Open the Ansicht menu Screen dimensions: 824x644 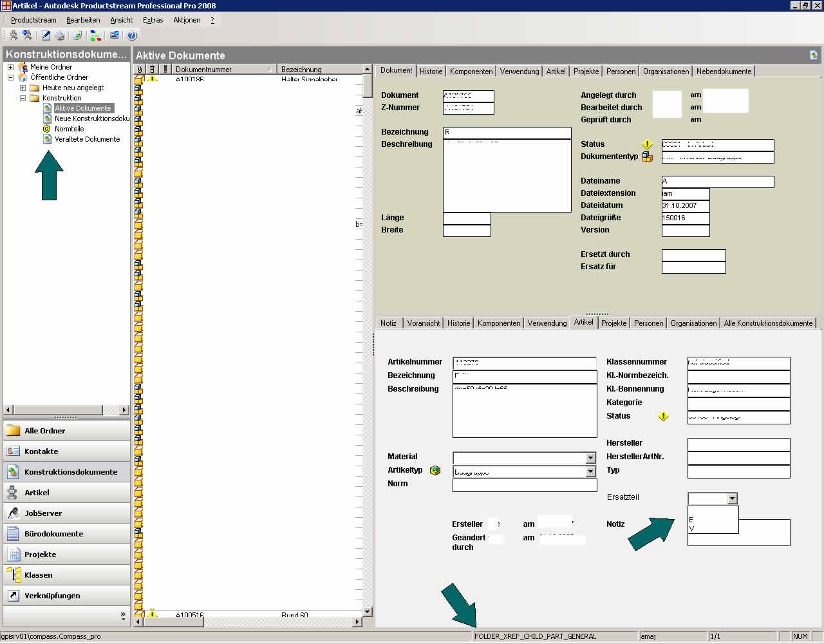121,20
